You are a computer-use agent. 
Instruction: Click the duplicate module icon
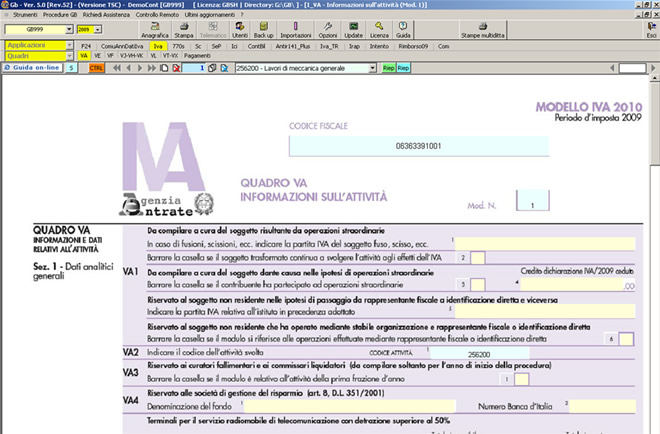(x=212, y=68)
